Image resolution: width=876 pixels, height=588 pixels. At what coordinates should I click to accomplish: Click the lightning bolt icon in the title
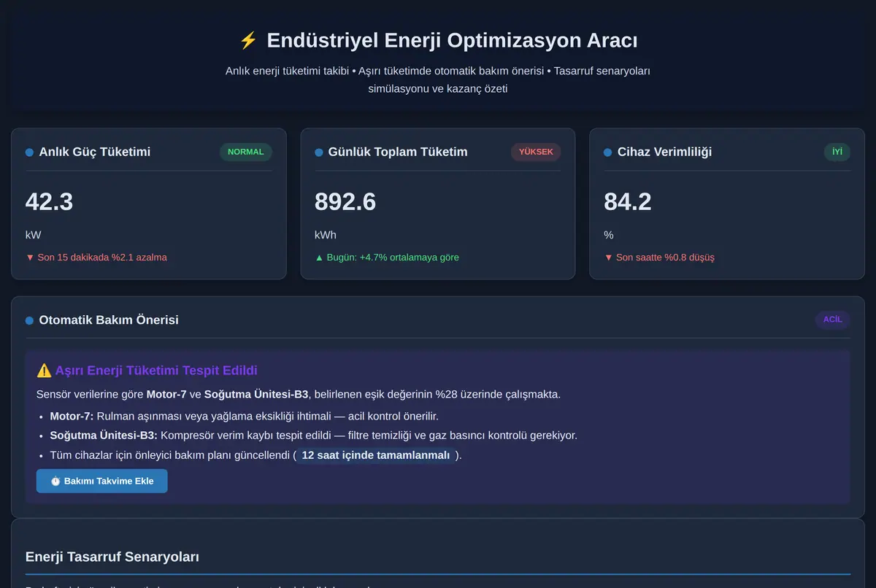(248, 40)
